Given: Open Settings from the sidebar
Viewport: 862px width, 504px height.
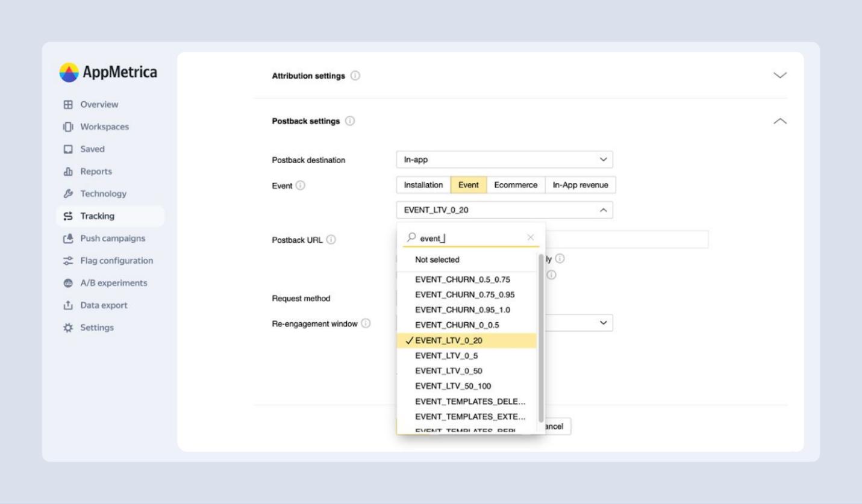Looking at the screenshot, I should (x=96, y=327).
